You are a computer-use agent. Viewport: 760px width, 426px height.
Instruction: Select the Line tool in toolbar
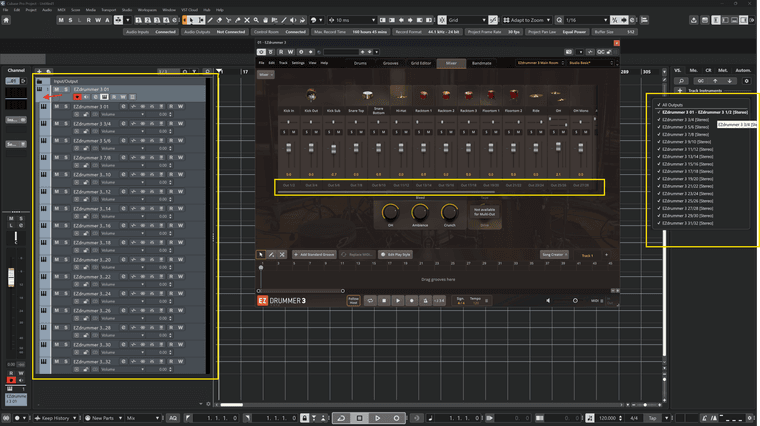point(284,20)
